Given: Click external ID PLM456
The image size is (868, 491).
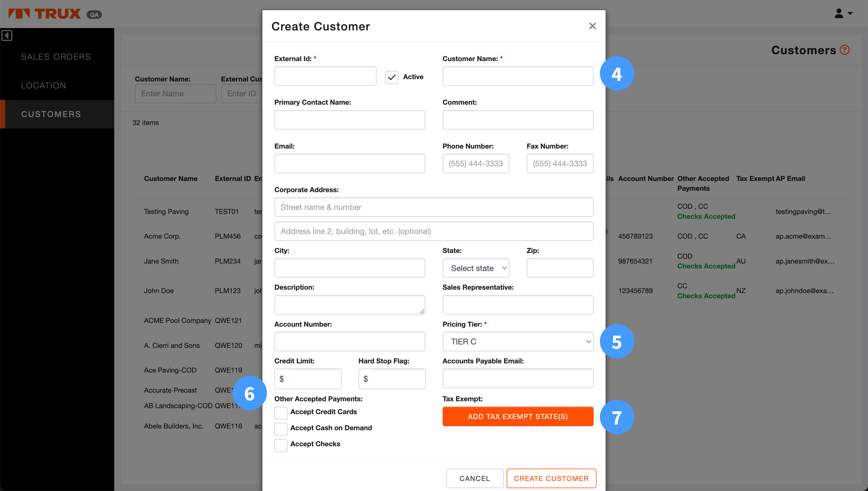Looking at the screenshot, I should click(228, 236).
